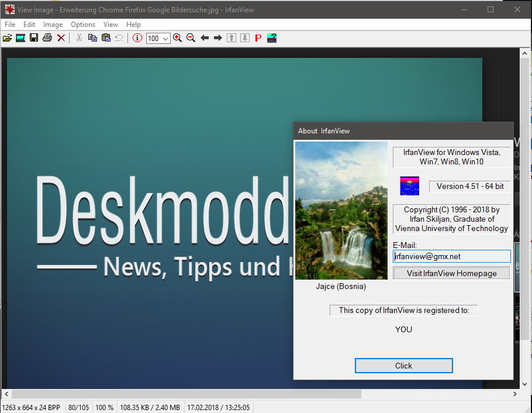Click scrollbar right arrow

pyautogui.click(x=515, y=394)
